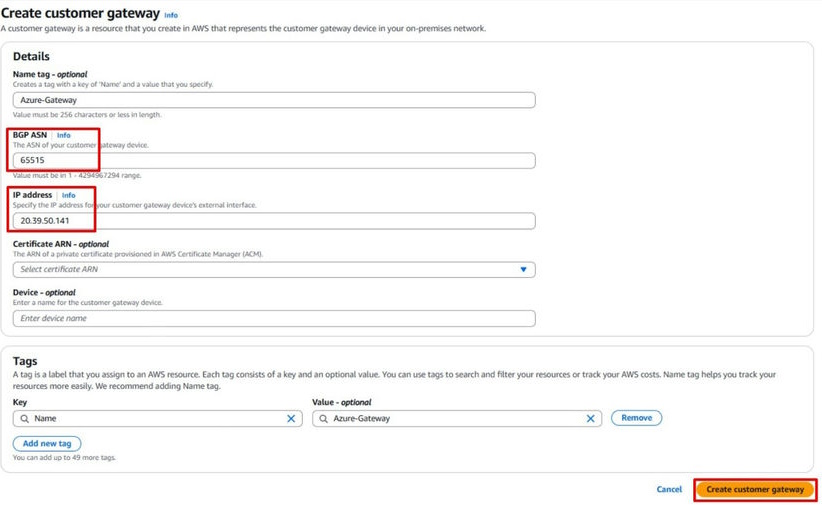Click the Enter device name field
Screen dimensions: 822x505
[273, 318]
